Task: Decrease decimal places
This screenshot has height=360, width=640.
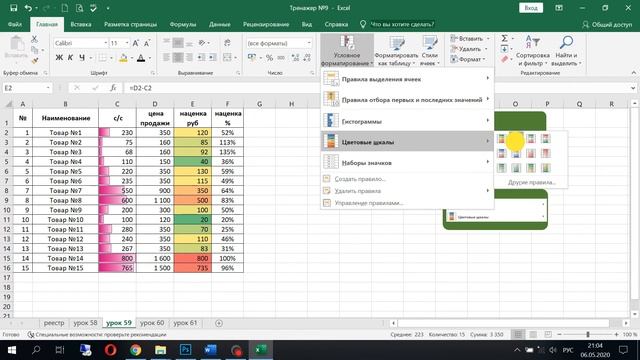Action: pyautogui.click(x=307, y=58)
